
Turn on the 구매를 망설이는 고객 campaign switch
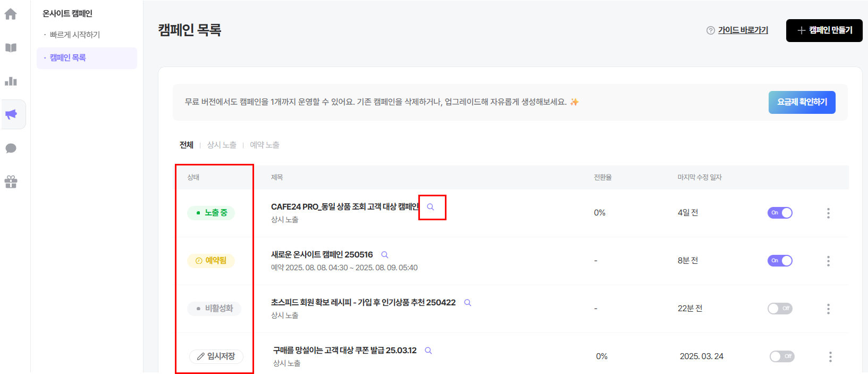click(782, 356)
